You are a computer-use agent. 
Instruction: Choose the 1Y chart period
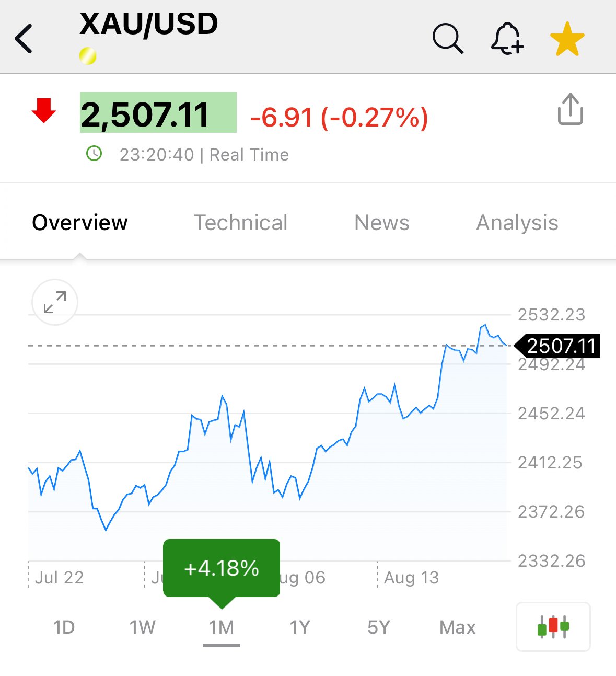click(x=300, y=627)
